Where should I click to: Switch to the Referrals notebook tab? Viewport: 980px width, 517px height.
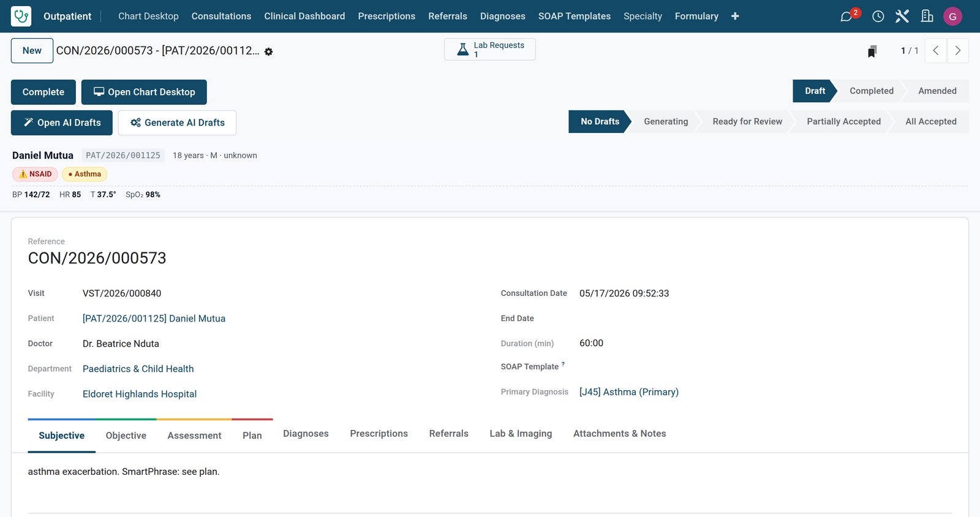[449, 434]
